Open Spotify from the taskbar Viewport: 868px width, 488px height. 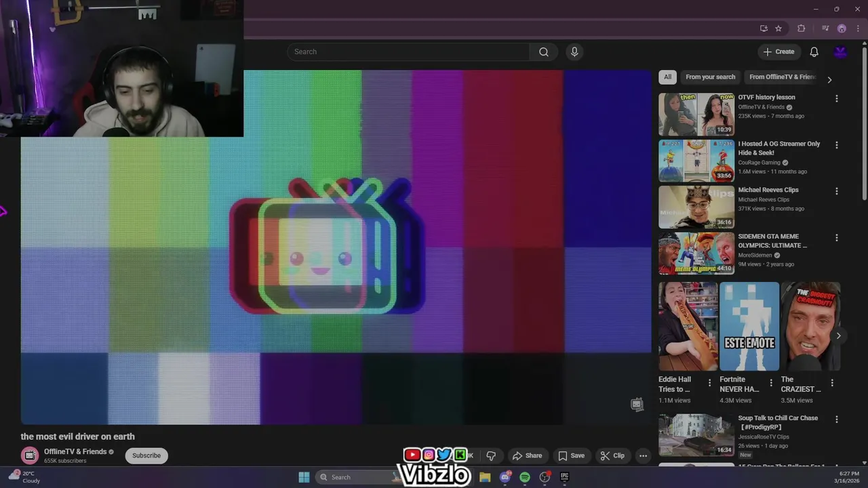525,477
